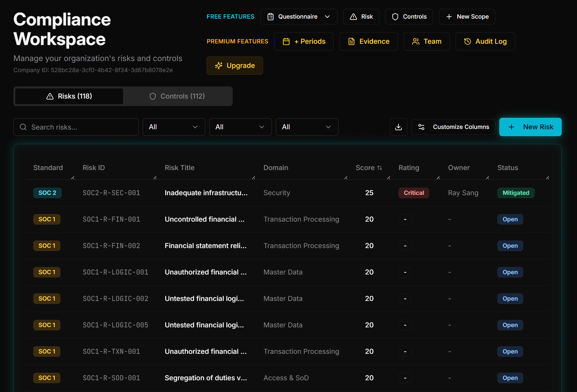Image resolution: width=577 pixels, height=392 pixels.
Task: Open risk 'Inadequate infrastructu...'
Action: click(x=206, y=193)
